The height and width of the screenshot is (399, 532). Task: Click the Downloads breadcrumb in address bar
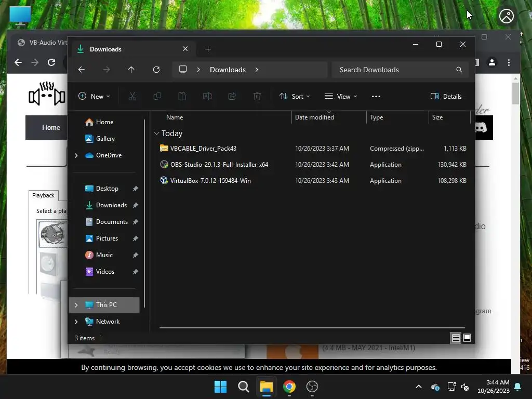(228, 70)
